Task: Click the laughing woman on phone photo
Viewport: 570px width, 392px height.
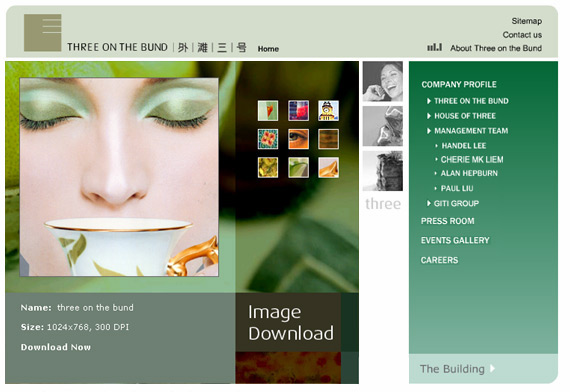Action: [383, 81]
